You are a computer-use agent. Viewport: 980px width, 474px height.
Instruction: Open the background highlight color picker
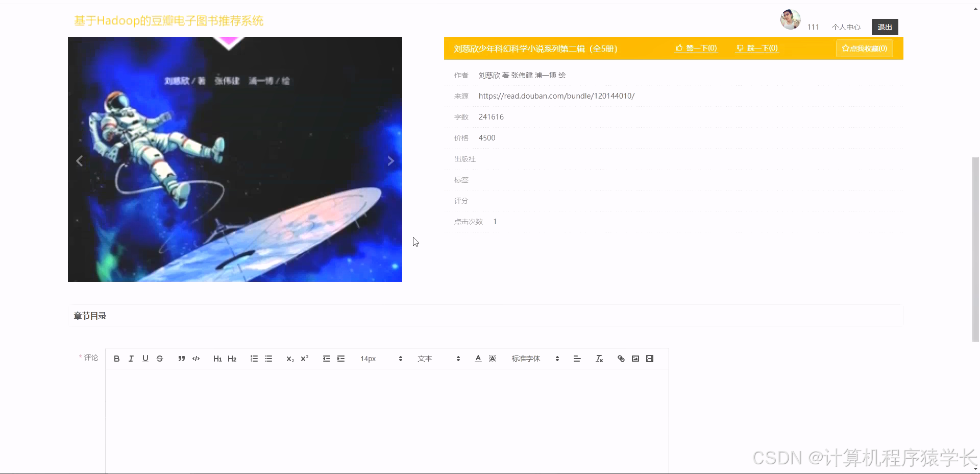pos(493,359)
